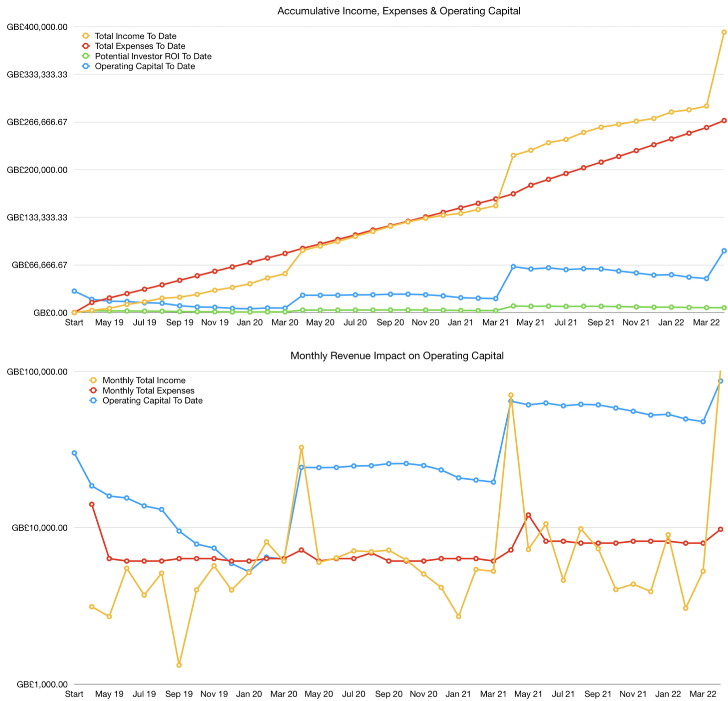The height and width of the screenshot is (701, 728).
Task: Click the 'Accumulative Income, Expenses & Operating Capital' title
Action: 398,11
